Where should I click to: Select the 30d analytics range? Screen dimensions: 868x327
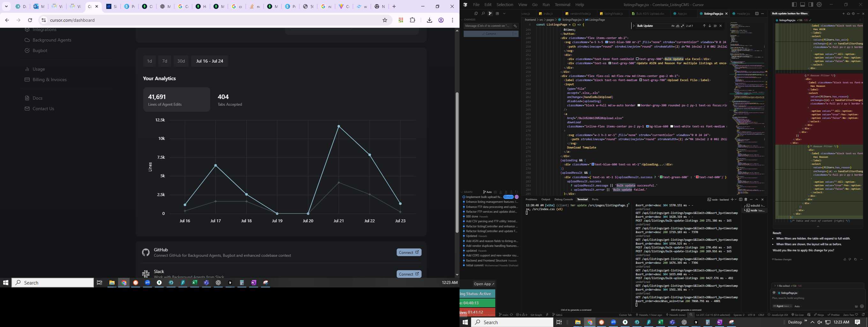point(181,61)
